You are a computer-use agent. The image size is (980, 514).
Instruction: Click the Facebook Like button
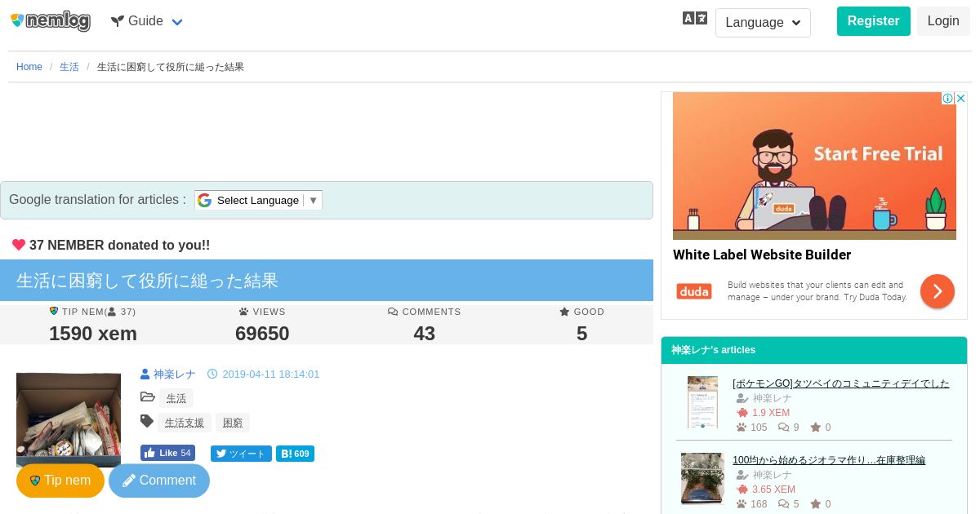(x=167, y=453)
